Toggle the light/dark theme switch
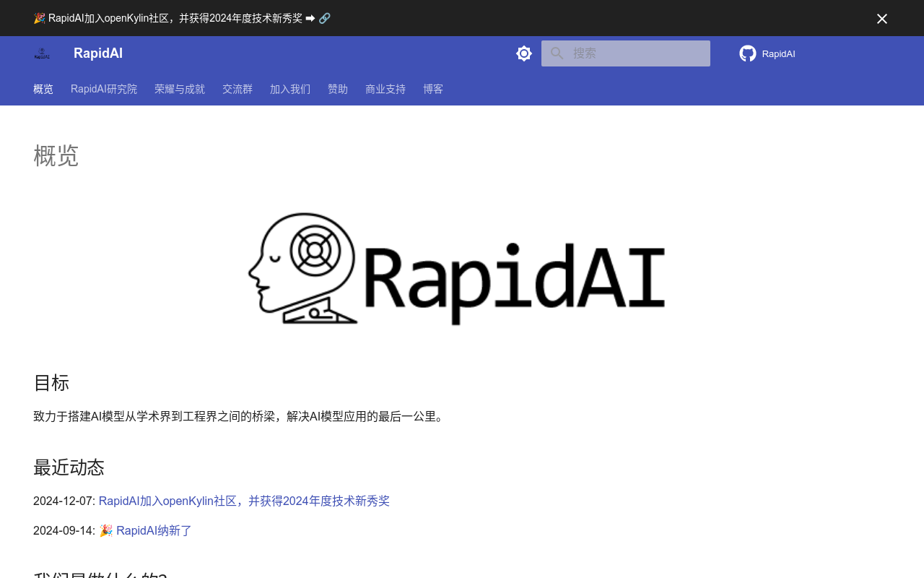This screenshot has height=578, width=924. click(524, 53)
